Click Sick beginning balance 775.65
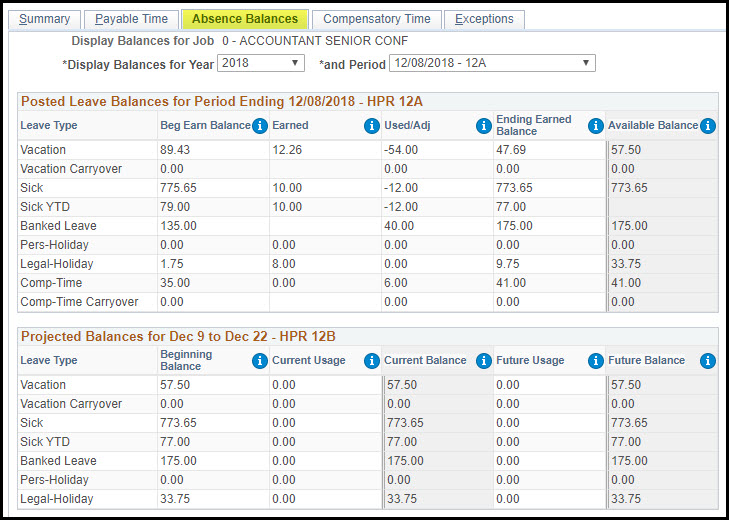The image size is (729, 520). (179, 188)
